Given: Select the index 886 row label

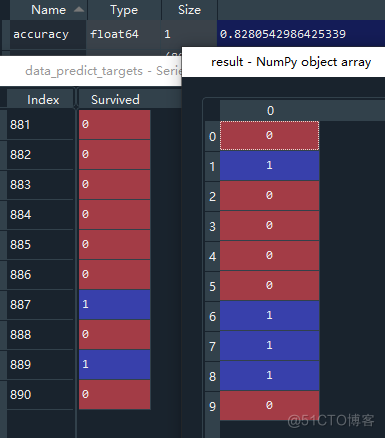Looking at the screenshot, I should click(x=40, y=275).
